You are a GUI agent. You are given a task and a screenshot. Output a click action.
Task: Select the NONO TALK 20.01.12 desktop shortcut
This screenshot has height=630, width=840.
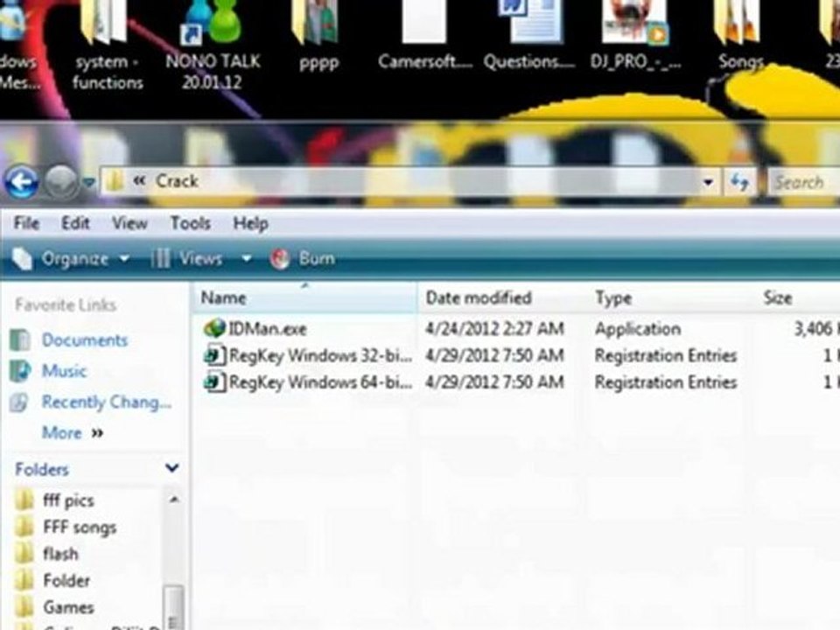[x=213, y=45]
